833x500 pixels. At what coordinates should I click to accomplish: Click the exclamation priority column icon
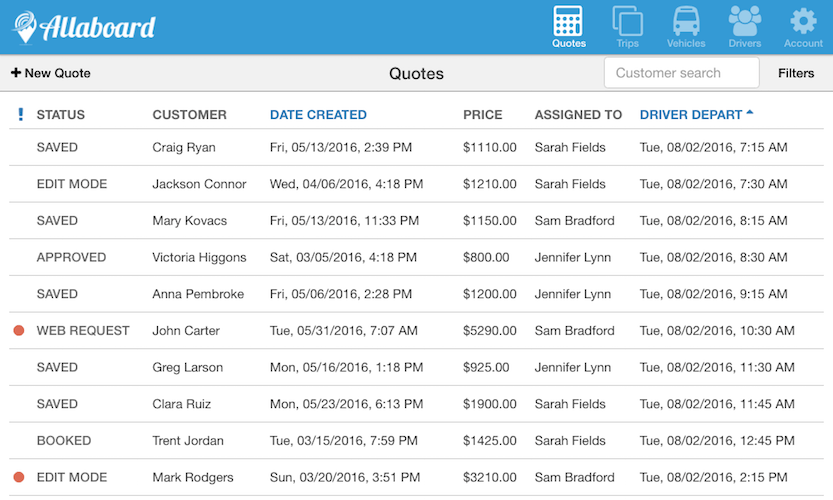[21, 115]
